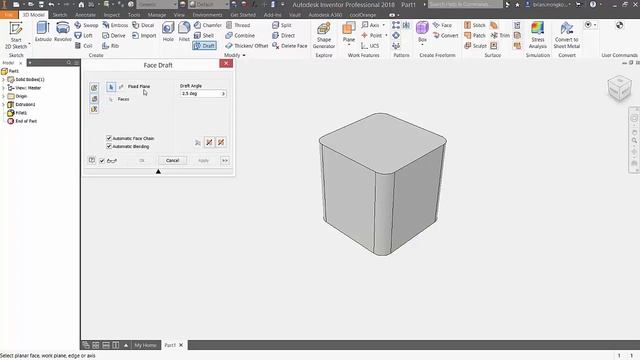Choose the Split tool
This screenshot has width=640, height=360.
pyautogui.click(x=282, y=25)
